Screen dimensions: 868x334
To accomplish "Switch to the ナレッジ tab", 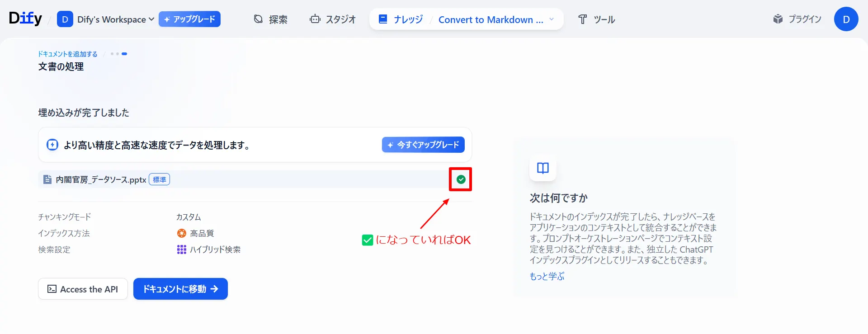I will [401, 19].
